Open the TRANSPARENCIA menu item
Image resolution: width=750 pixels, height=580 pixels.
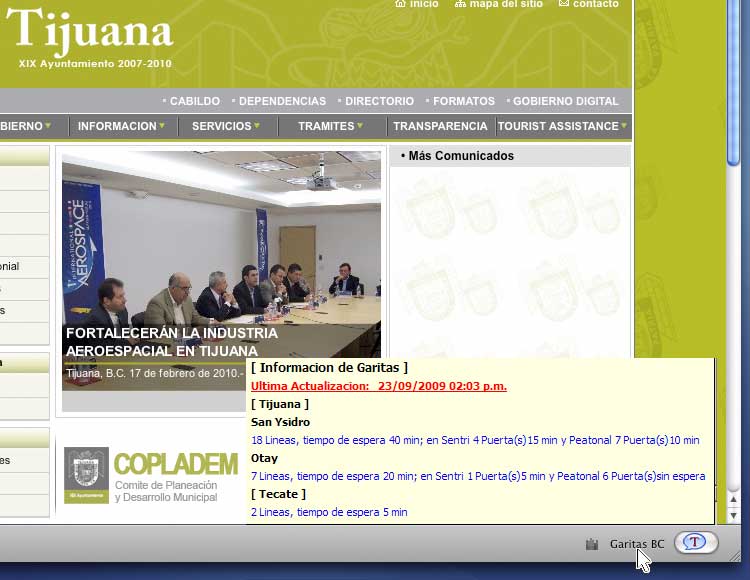440,126
